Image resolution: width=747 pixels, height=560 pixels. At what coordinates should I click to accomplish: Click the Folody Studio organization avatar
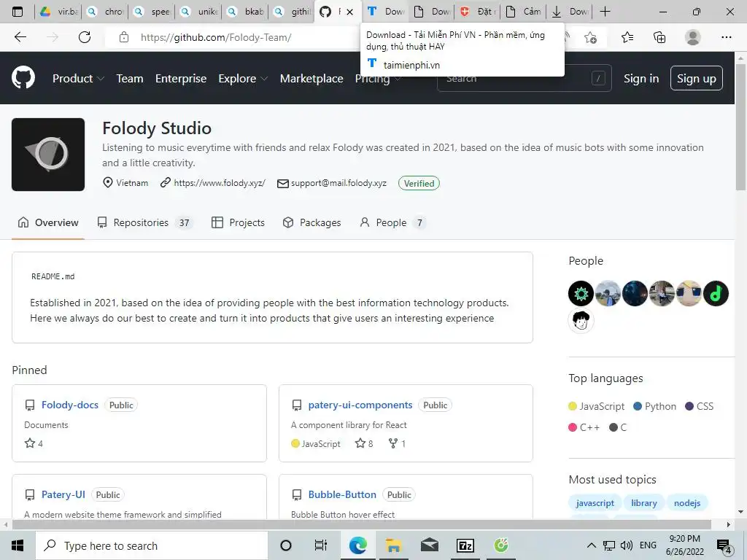point(48,155)
